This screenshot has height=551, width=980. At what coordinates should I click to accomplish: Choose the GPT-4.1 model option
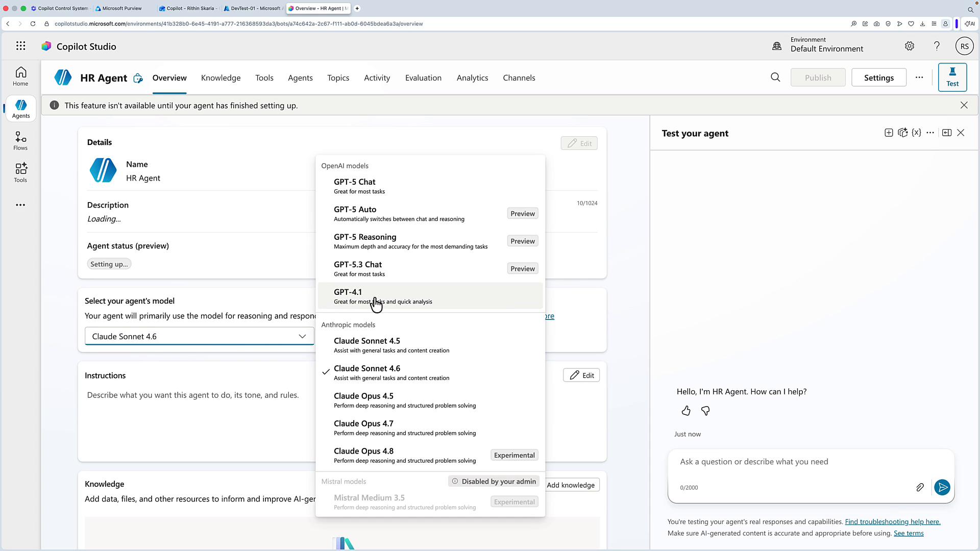click(x=430, y=296)
